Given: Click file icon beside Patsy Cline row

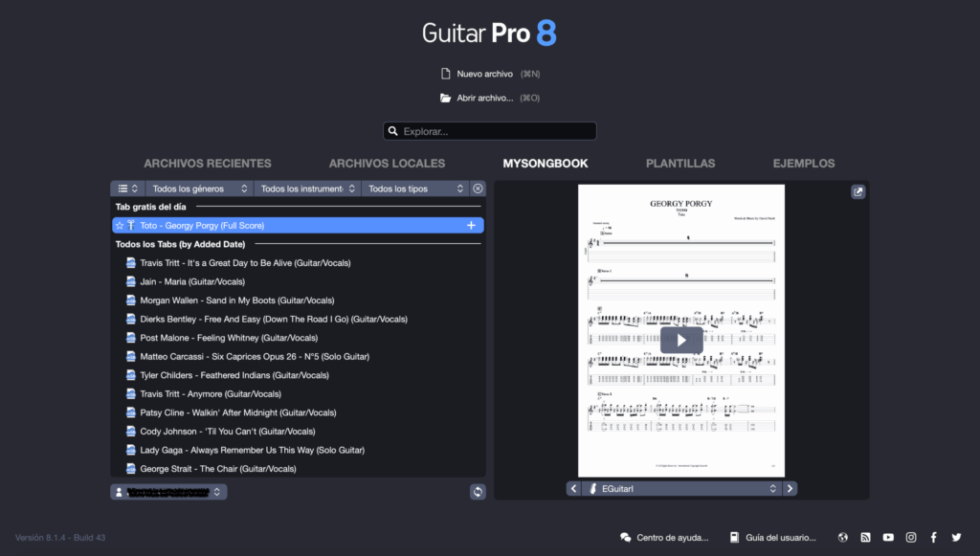Looking at the screenshot, I should [130, 413].
